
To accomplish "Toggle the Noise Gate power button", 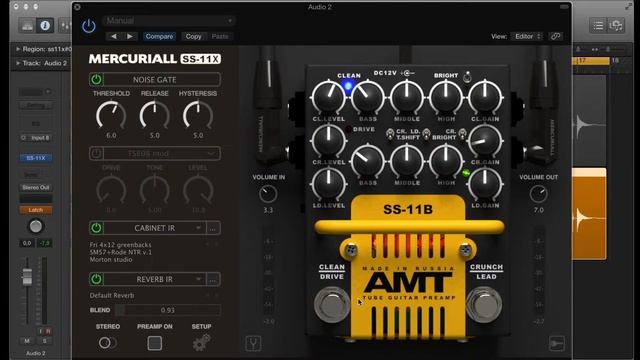I will (x=96, y=80).
